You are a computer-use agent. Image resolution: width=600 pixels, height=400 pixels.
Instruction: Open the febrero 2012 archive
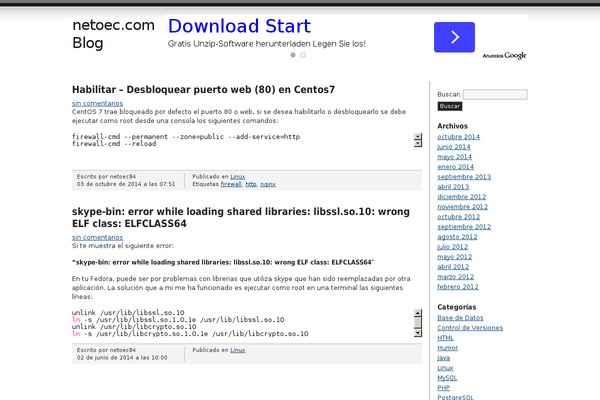[x=458, y=286]
